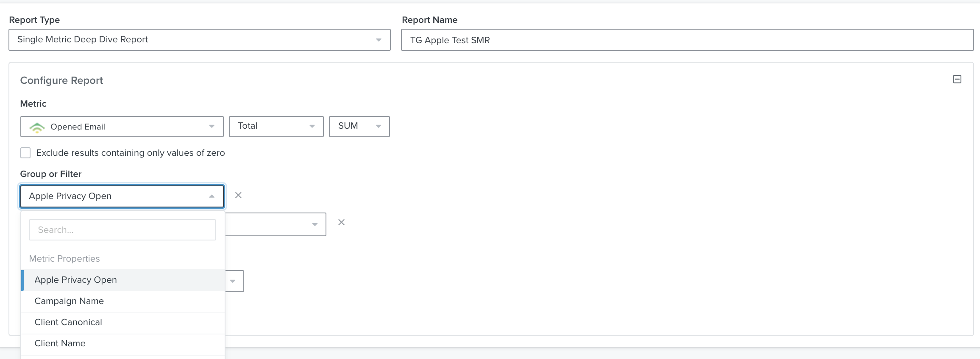Pick Client Canonical from the list
The image size is (980, 359).
(x=68, y=322)
